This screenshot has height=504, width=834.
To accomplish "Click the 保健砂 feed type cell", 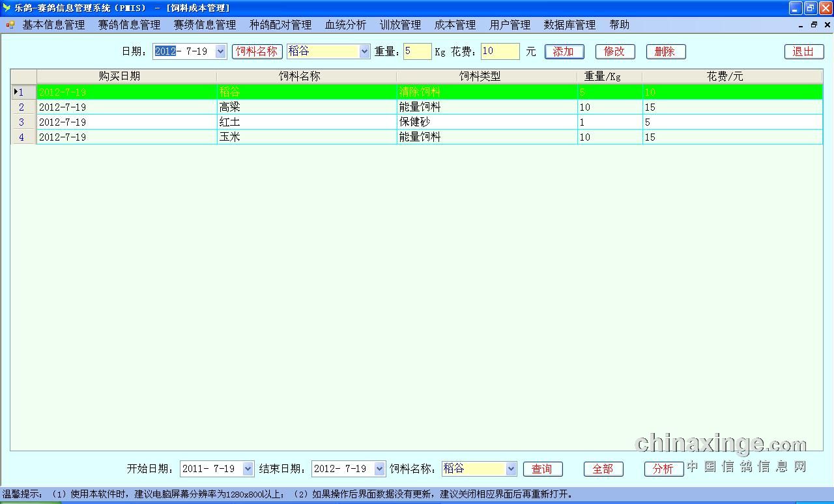I will (487, 122).
